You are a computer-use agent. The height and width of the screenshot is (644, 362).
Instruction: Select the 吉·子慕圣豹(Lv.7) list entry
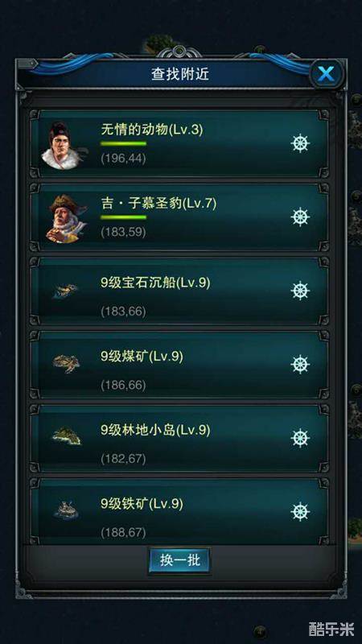179,217
